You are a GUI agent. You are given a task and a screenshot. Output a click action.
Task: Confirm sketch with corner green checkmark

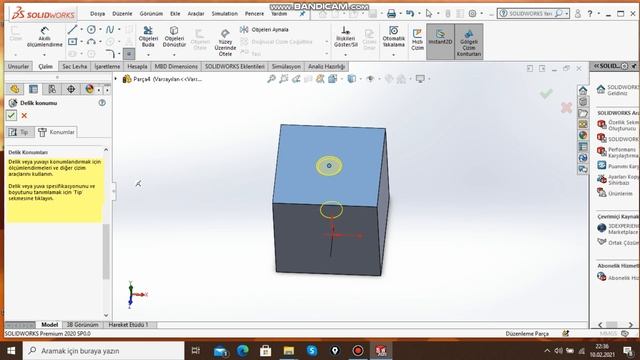[x=546, y=94]
